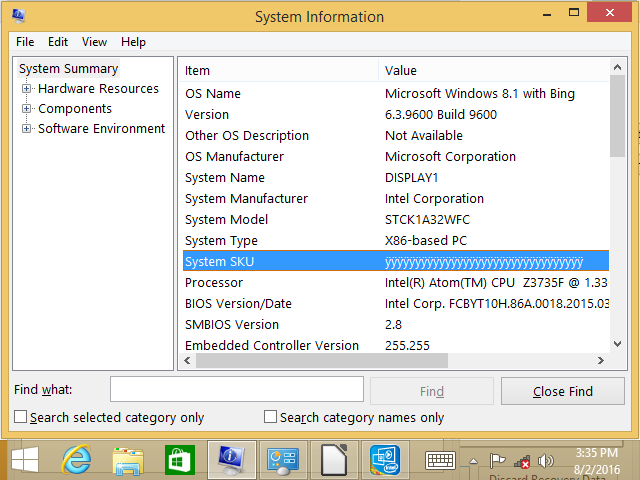Click the vertical scrollbar down arrow

(618, 344)
